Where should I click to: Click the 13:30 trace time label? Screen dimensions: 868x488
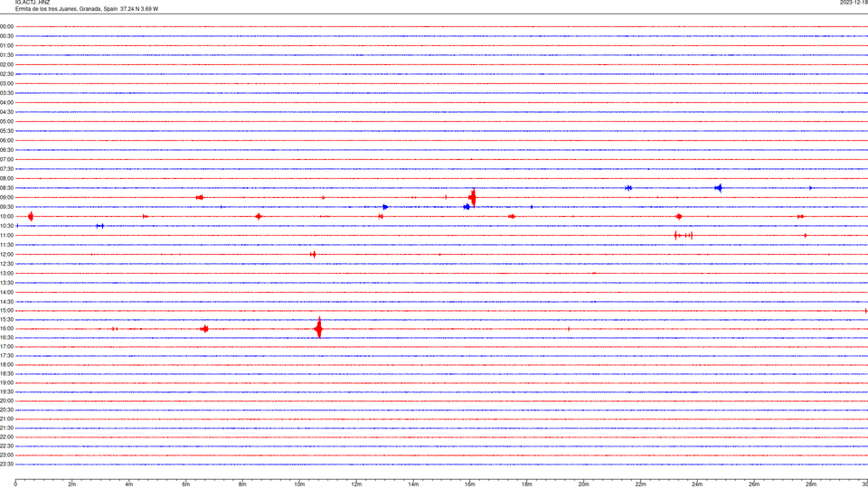coord(6,283)
